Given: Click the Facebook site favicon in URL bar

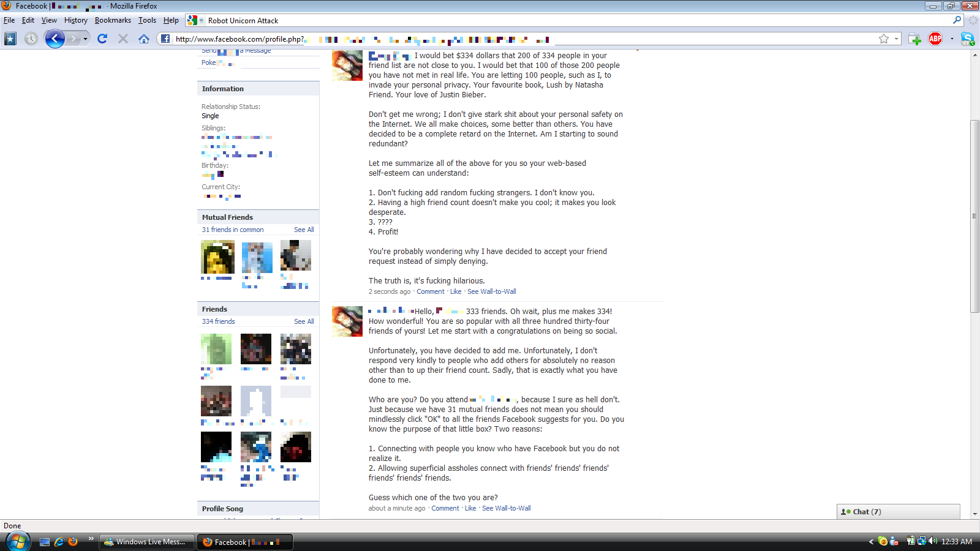Looking at the screenshot, I should tap(165, 39).
